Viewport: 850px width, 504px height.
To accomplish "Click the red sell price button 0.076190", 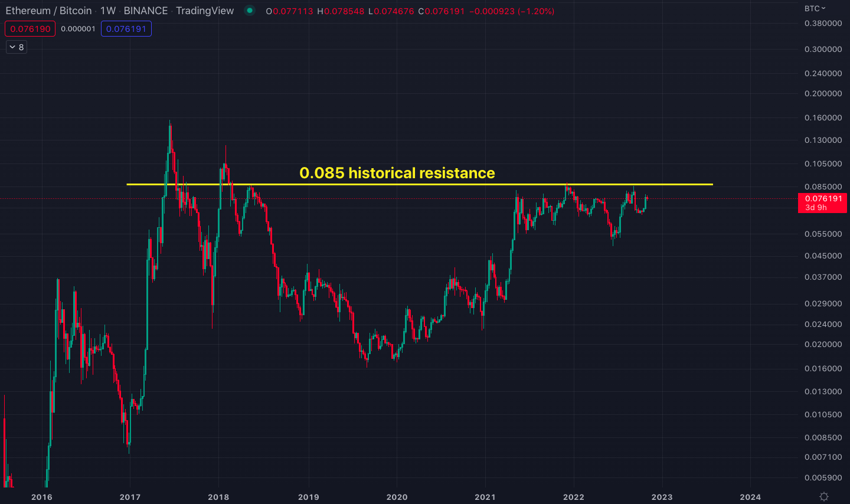I will tap(30, 29).
